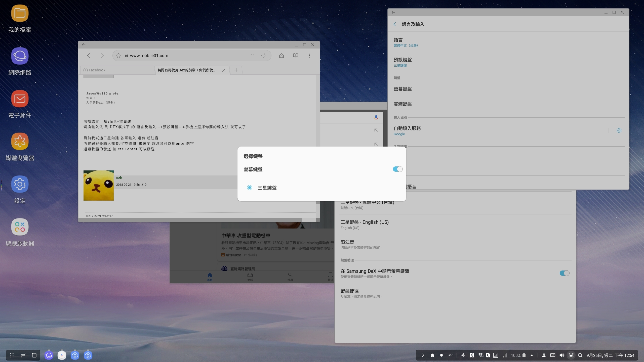Image resolution: width=644 pixels, height=362 pixels.
Task: Click czh user avatar thumbnail
Action: point(99,186)
